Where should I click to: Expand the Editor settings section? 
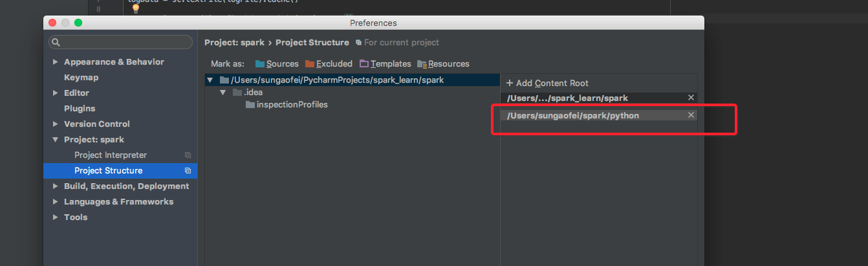pyautogui.click(x=55, y=93)
